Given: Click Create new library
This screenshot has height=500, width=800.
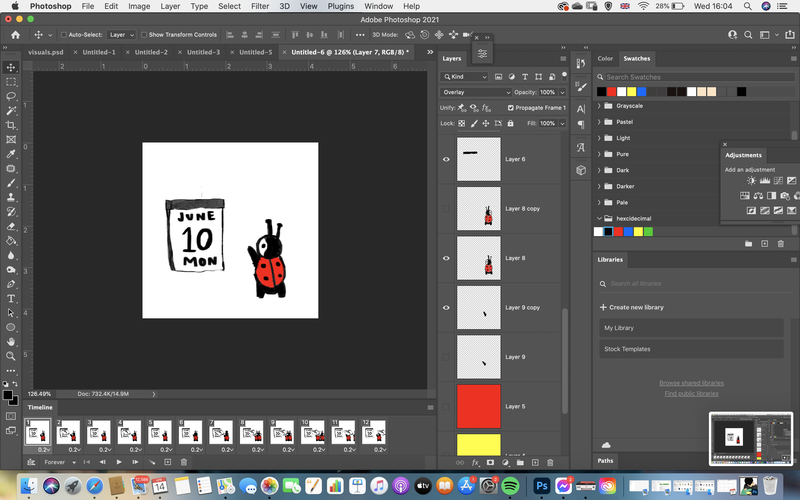Looking at the screenshot, I should pyautogui.click(x=631, y=307).
